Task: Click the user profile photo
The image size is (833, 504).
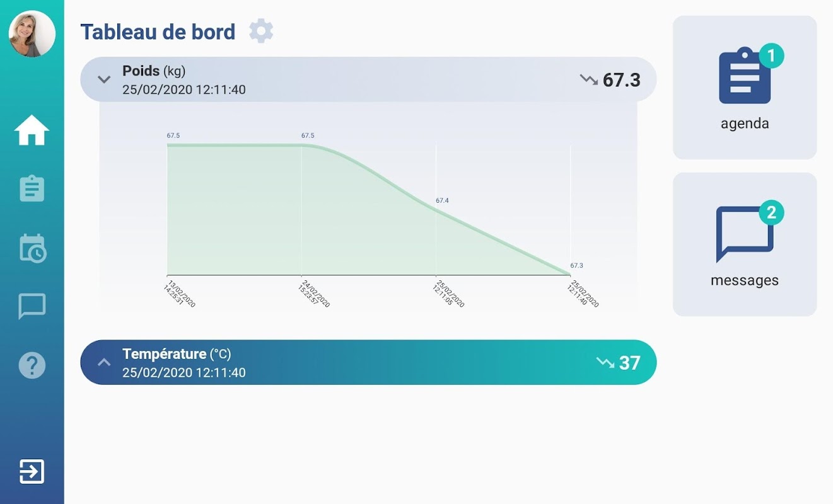Action: tap(32, 34)
